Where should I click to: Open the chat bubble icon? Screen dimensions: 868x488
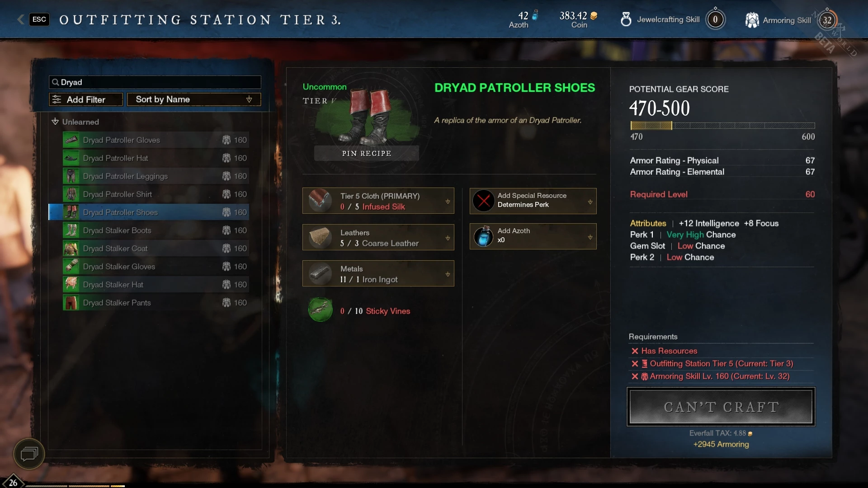[29, 454]
